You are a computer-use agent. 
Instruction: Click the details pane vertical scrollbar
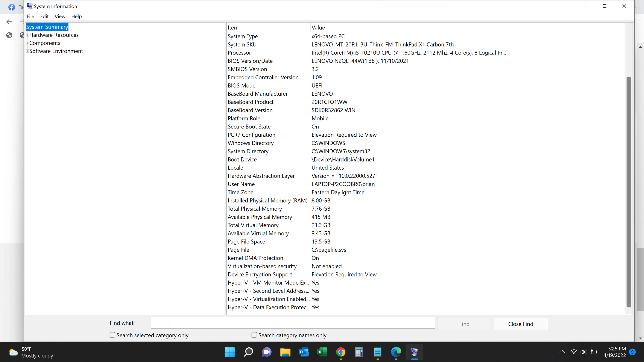tap(629, 192)
